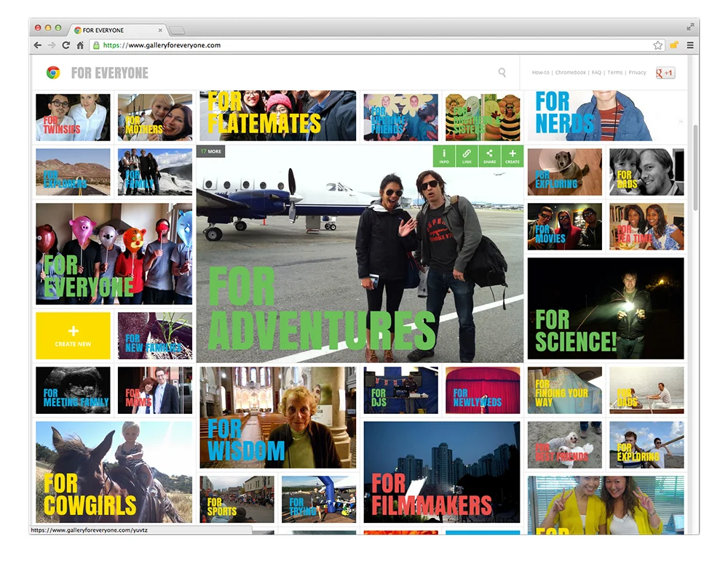Viewport: 728px width, 574px height.
Task: Copy Link for the Adventures photo
Action: 467,156
